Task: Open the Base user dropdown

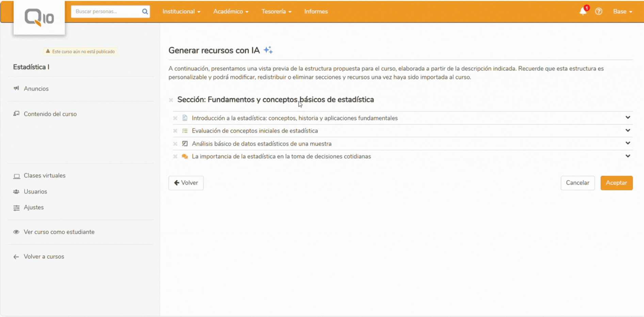Action: (x=622, y=12)
